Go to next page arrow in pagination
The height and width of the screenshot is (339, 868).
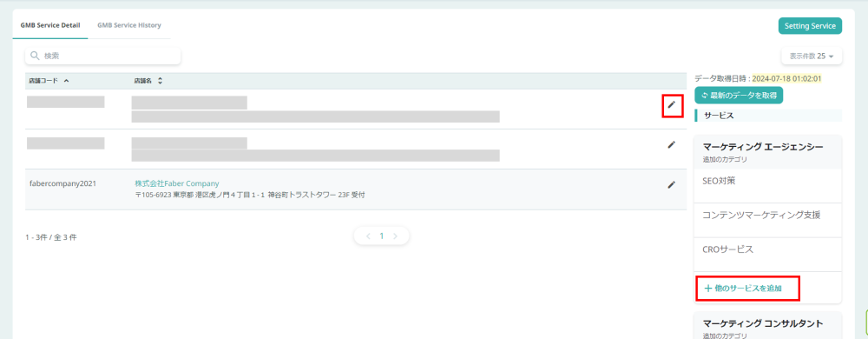click(x=395, y=236)
